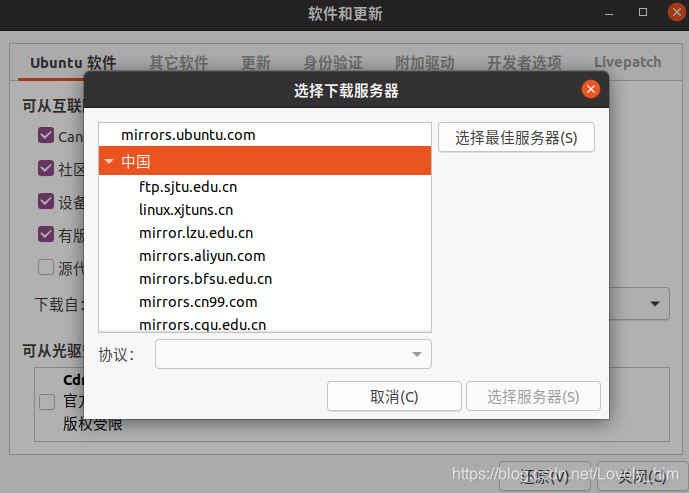
Task: Collapse the 中国 server group
Action: pyautogui.click(x=109, y=161)
